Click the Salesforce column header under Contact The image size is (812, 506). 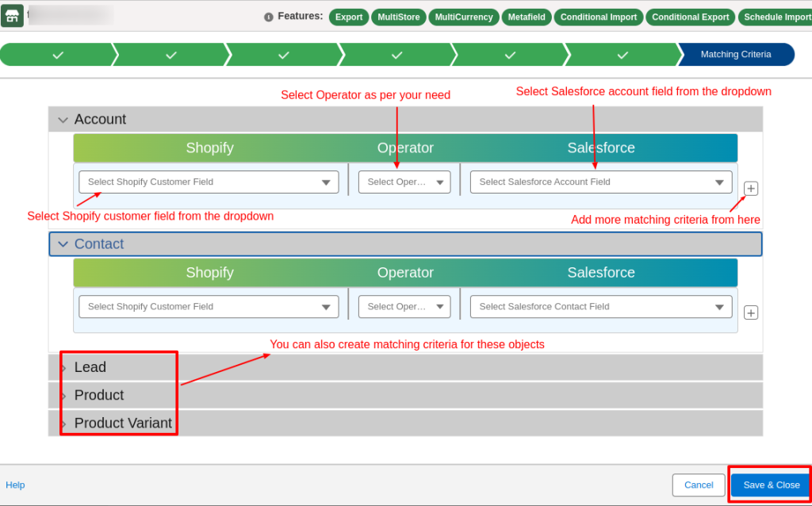click(601, 272)
